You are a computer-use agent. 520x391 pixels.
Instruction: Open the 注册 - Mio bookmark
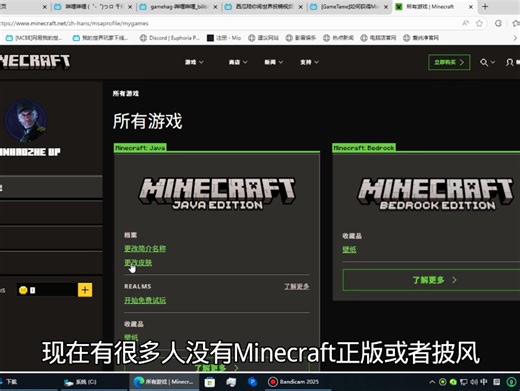point(224,38)
